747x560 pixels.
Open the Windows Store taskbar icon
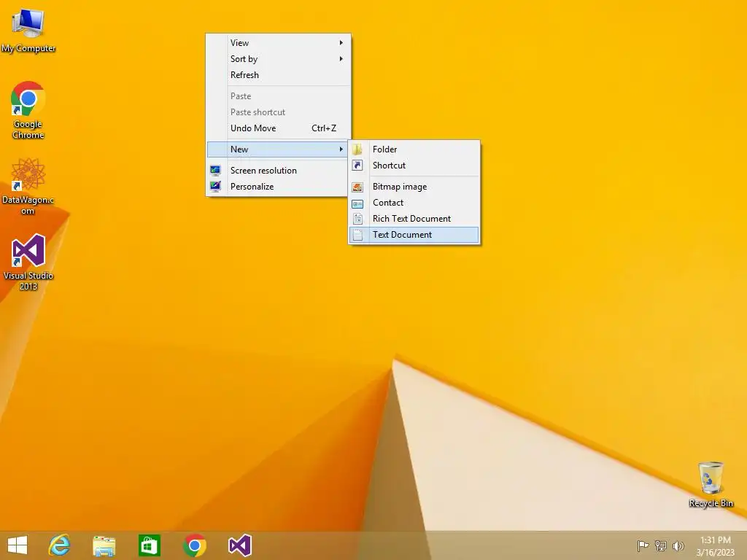(149, 545)
